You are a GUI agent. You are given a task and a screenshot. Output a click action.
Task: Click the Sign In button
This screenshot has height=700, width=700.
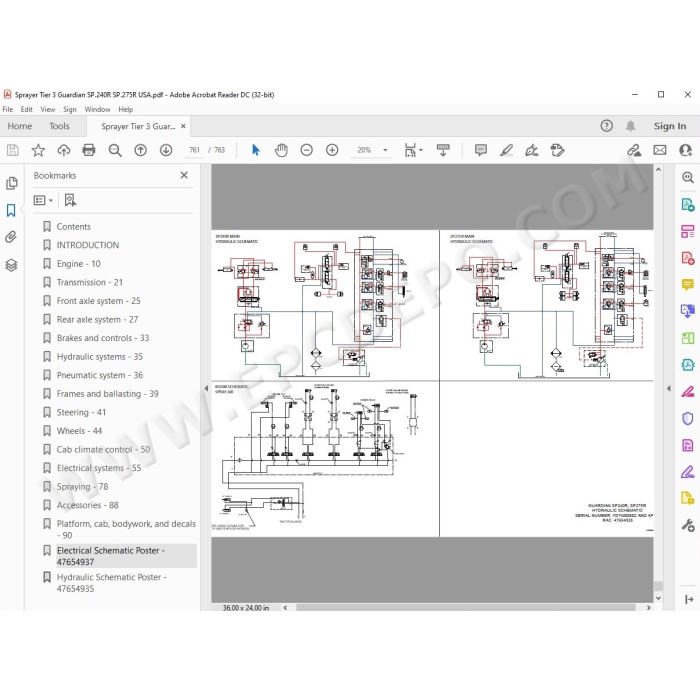(x=670, y=126)
